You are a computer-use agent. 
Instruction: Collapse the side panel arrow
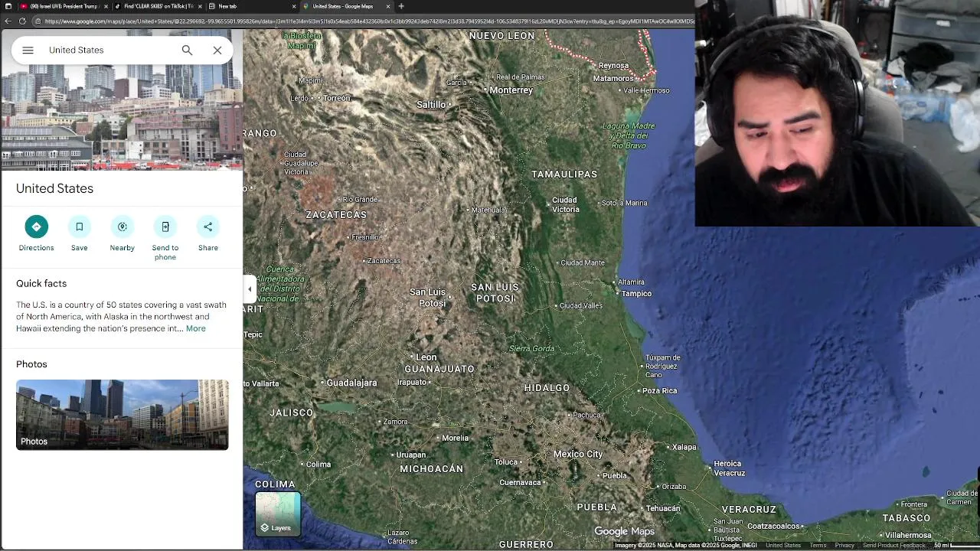click(250, 289)
